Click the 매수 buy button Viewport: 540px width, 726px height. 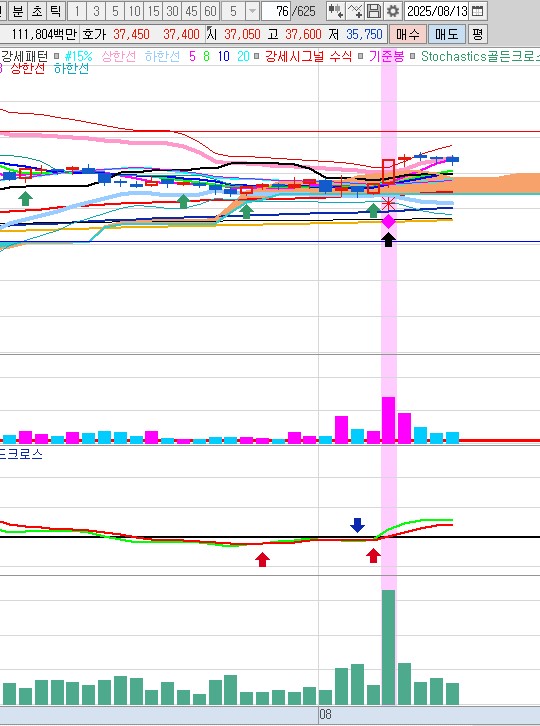(x=408, y=34)
